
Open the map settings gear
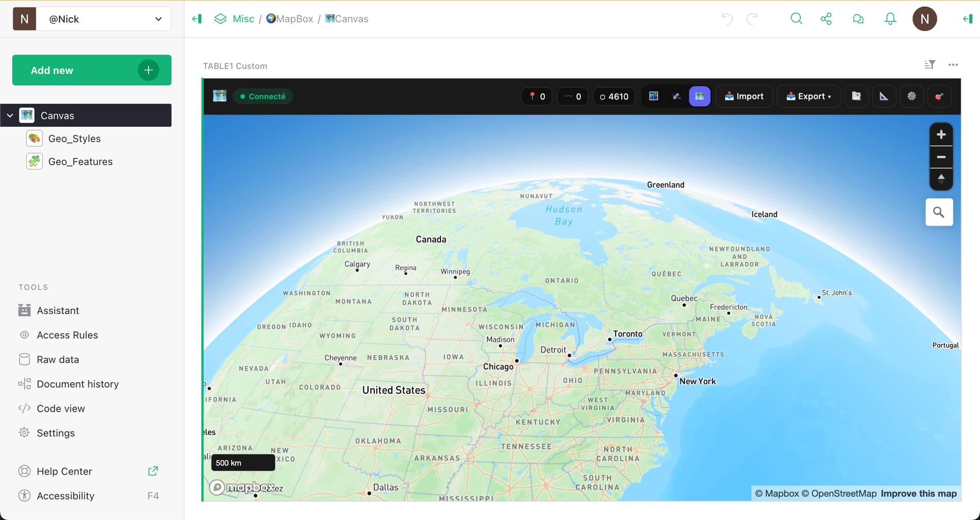click(912, 96)
